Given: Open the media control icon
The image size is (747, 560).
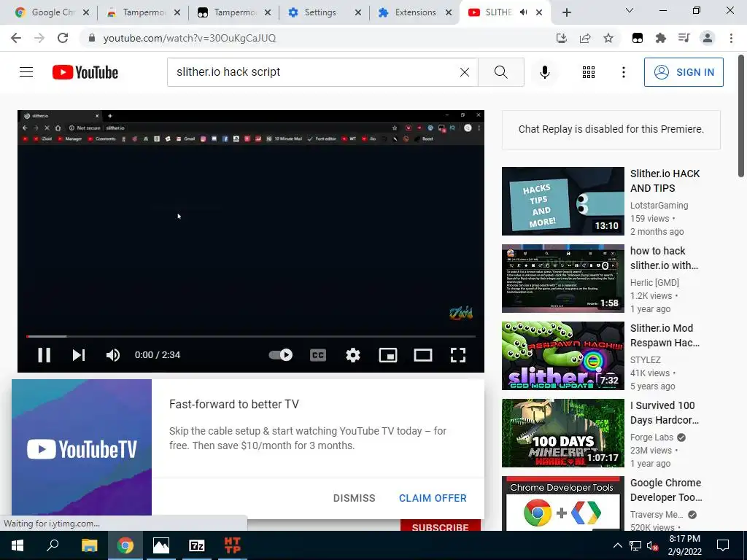Looking at the screenshot, I should pos(684,38).
